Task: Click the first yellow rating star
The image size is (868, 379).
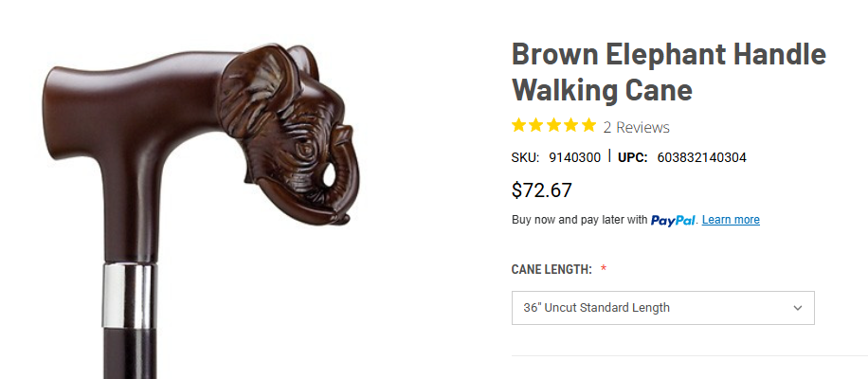Action: 519,125
